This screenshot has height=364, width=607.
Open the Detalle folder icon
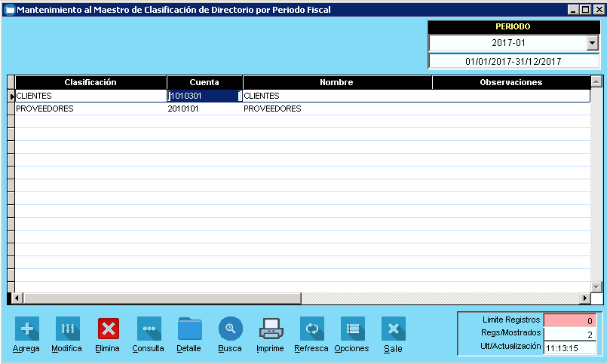[189, 329]
